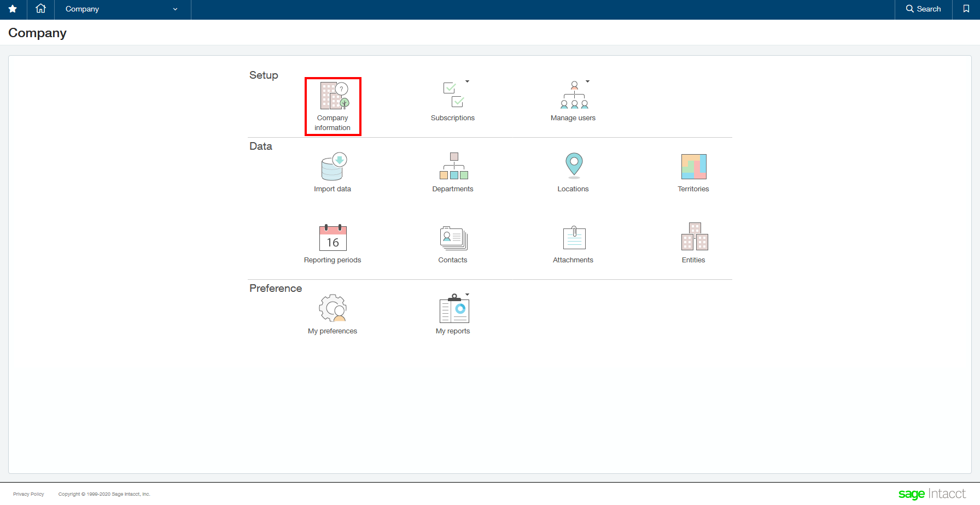980x505 pixels.
Task: Open the Company module switcher chevron
Action: pyautogui.click(x=175, y=9)
